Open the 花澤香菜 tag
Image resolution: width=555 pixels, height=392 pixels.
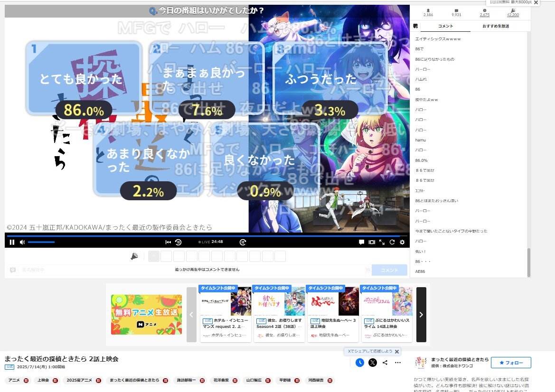[221, 380]
